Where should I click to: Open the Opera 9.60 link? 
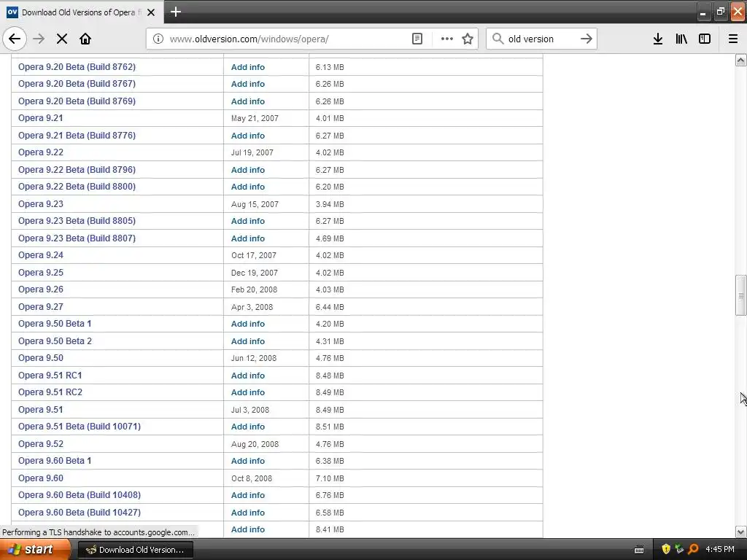pos(41,478)
